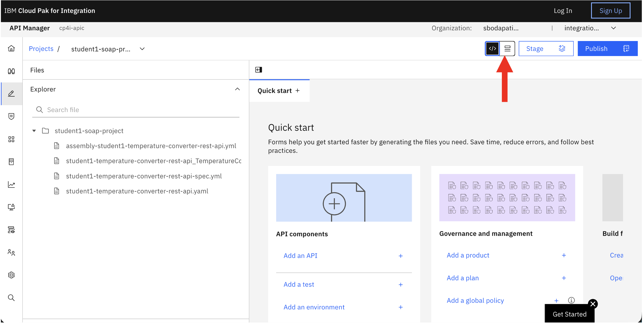Open the Settings gear icon

(x=11, y=275)
